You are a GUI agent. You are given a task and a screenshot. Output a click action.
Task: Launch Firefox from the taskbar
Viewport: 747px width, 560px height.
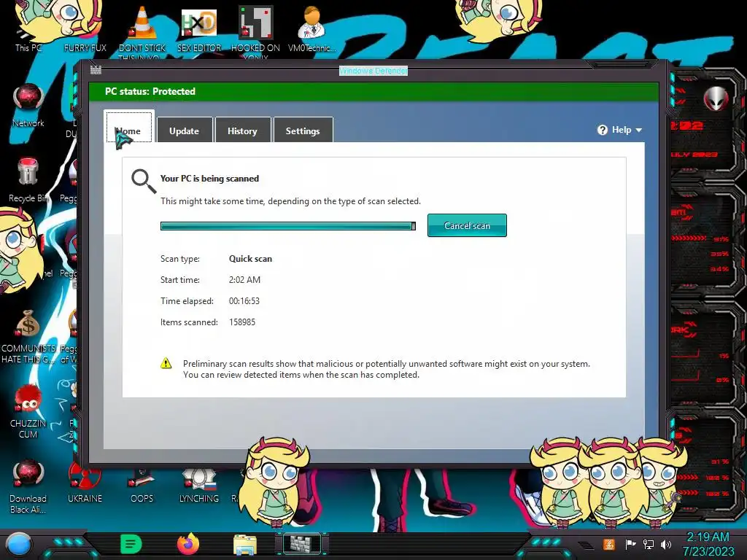click(x=188, y=544)
